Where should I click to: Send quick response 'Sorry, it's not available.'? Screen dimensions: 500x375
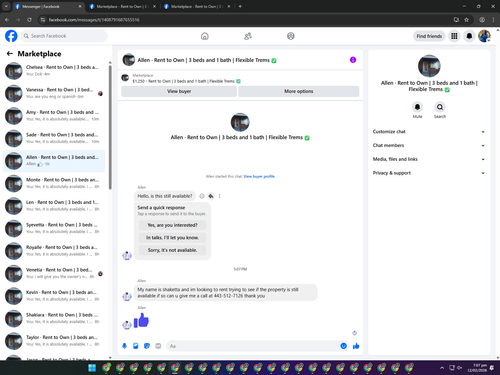(x=172, y=250)
